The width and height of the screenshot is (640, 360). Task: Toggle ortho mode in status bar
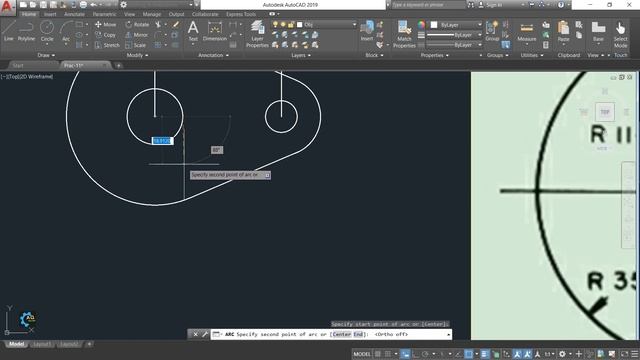[x=416, y=354]
